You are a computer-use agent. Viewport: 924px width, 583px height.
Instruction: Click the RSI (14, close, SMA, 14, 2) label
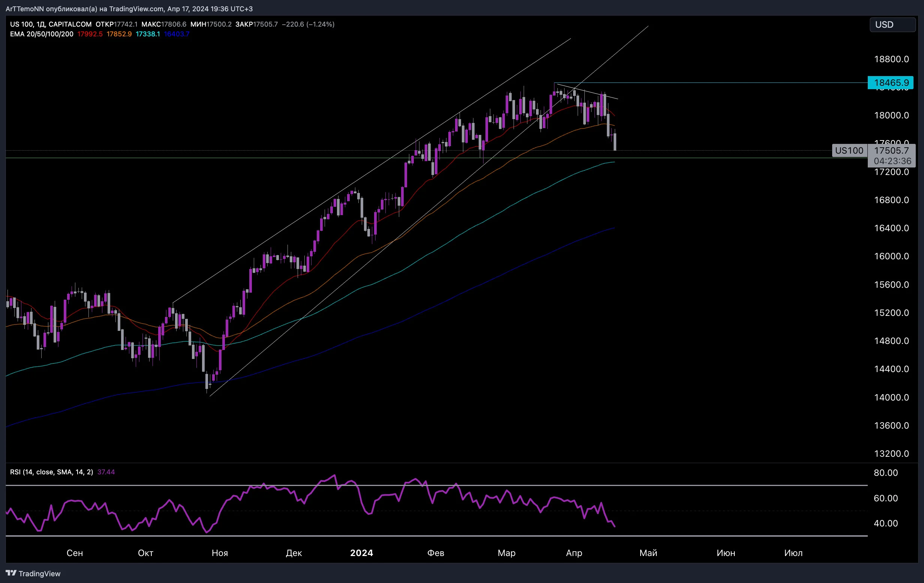pos(51,472)
